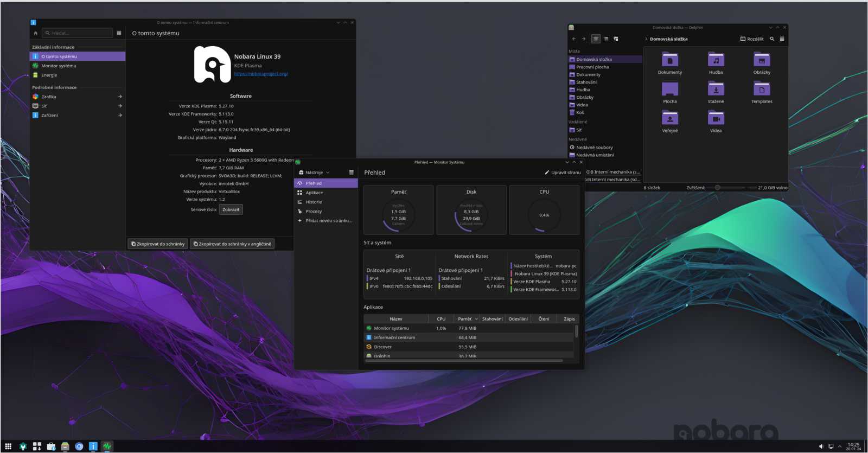The height and width of the screenshot is (453, 868).
Task: Select the Veřejné folder icon
Action: [670, 118]
